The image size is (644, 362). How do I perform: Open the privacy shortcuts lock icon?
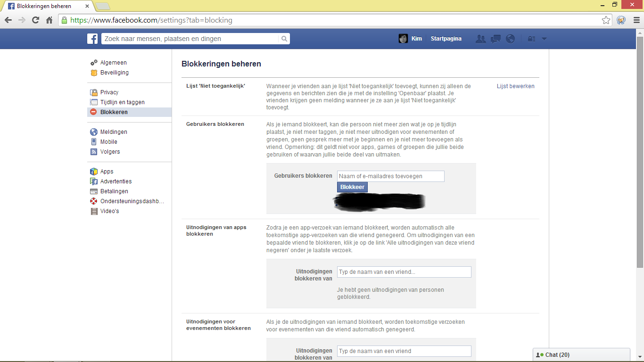(531, 39)
